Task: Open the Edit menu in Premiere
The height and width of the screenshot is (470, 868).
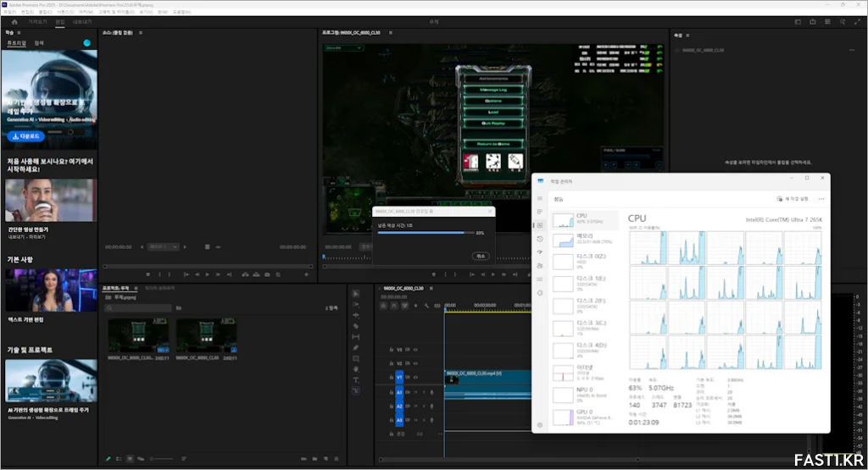Action: pyautogui.click(x=27, y=12)
